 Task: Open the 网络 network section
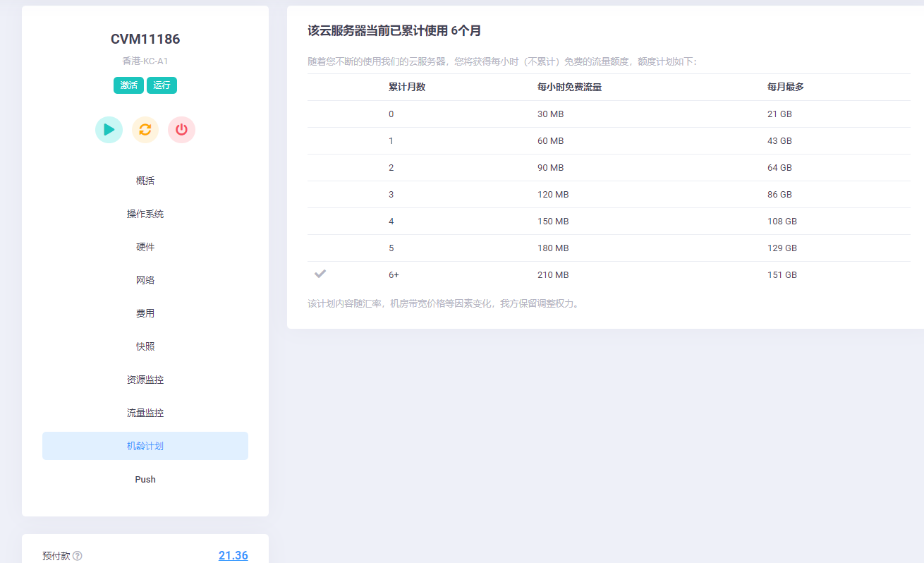(x=145, y=280)
